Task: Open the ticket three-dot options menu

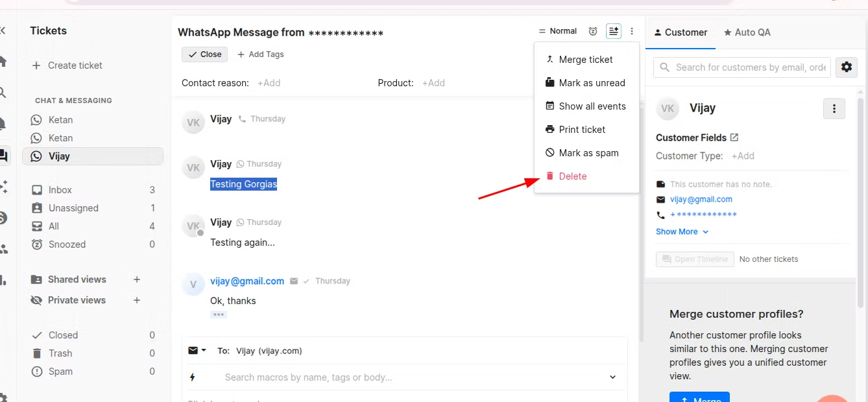Action: pos(632,31)
